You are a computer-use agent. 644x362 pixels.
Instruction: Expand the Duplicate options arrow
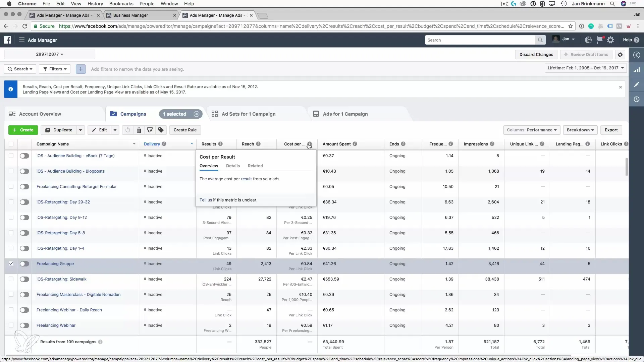80,130
